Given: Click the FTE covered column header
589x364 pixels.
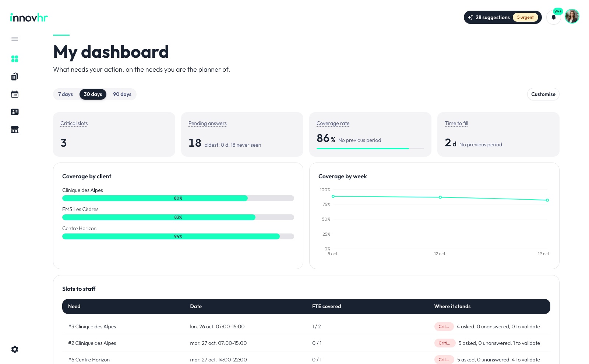Looking at the screenshot, I should (x=327, y=306).
